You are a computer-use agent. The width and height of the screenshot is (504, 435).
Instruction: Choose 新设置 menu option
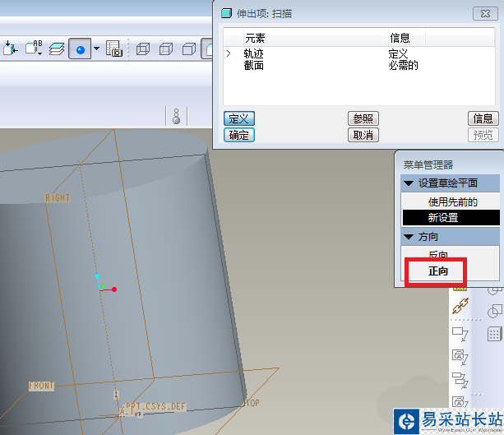(451, 218)
